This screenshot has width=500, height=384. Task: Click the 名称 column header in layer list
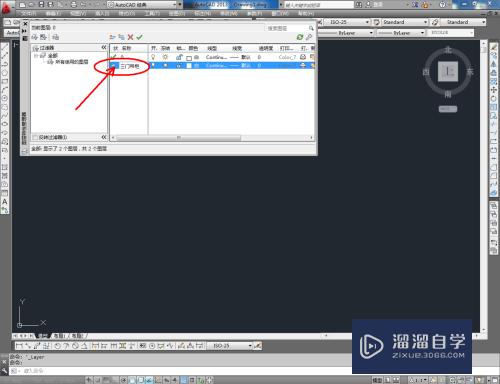(127, 48)
